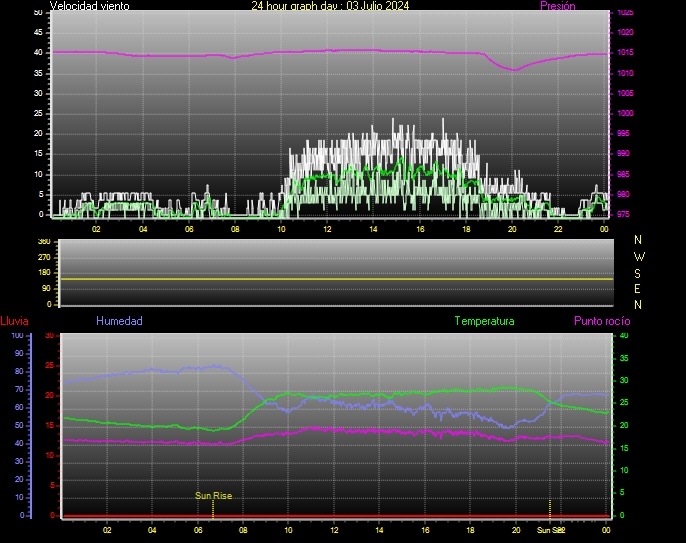Click humidity axis value "50"
686x543 pixels.
[19, 425]
